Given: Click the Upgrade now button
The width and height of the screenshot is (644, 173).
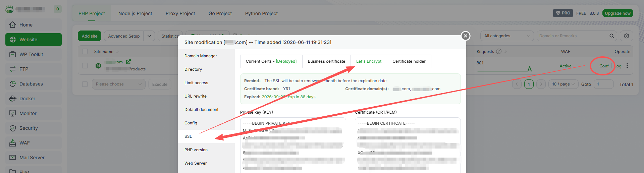Looking at the screenshot, I should pyautogui.click(x=618, y=13).
